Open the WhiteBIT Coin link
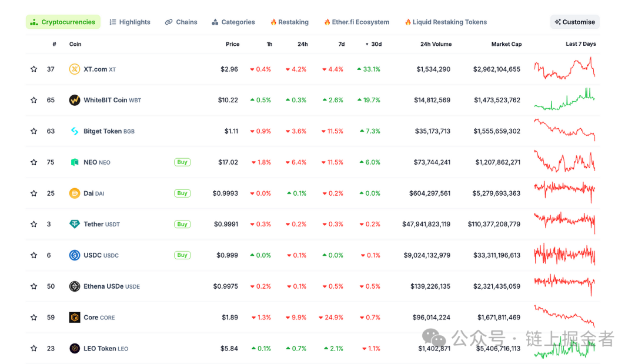Screen dimensions: 635x364 (x=112, y=100)
